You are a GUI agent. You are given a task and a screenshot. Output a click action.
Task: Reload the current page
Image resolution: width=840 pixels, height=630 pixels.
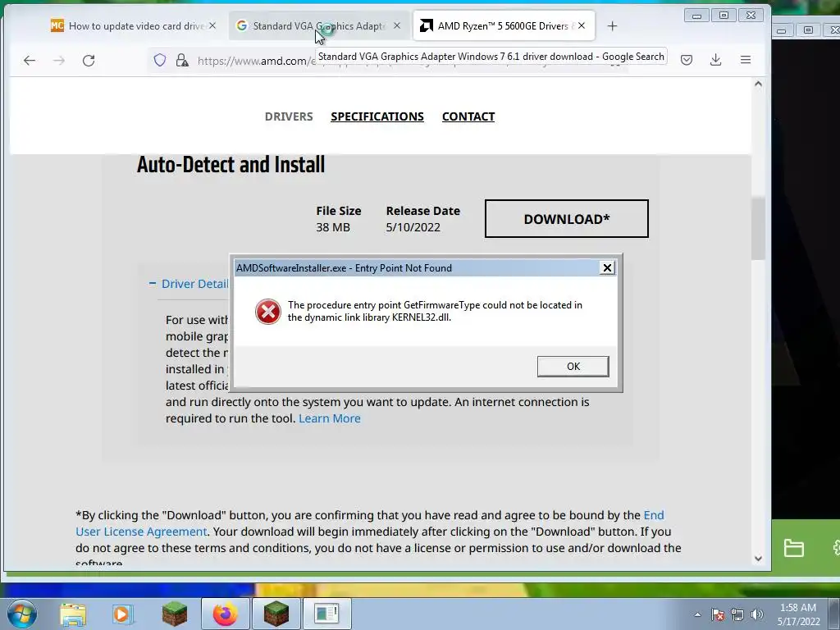[x=89, y=61]
